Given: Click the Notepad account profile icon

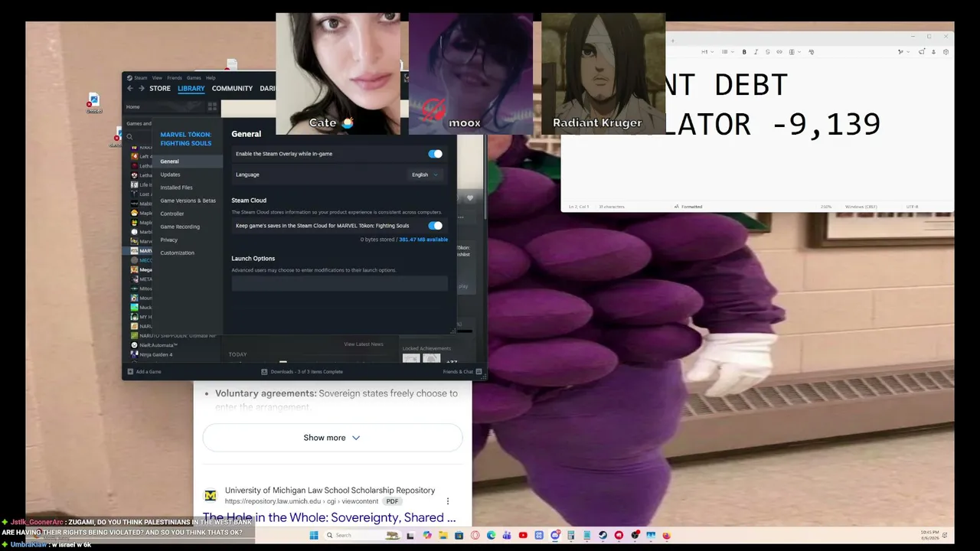Looking at the screenshot, I should point(934,52).
